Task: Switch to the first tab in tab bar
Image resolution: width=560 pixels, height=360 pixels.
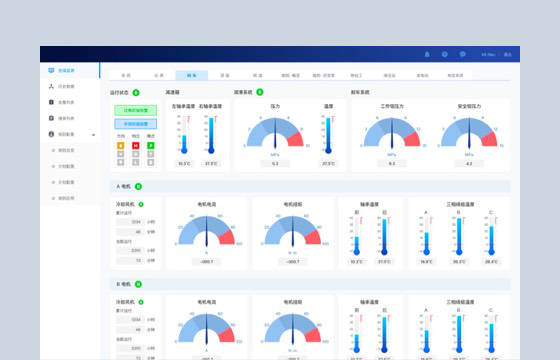Action: 126,75
